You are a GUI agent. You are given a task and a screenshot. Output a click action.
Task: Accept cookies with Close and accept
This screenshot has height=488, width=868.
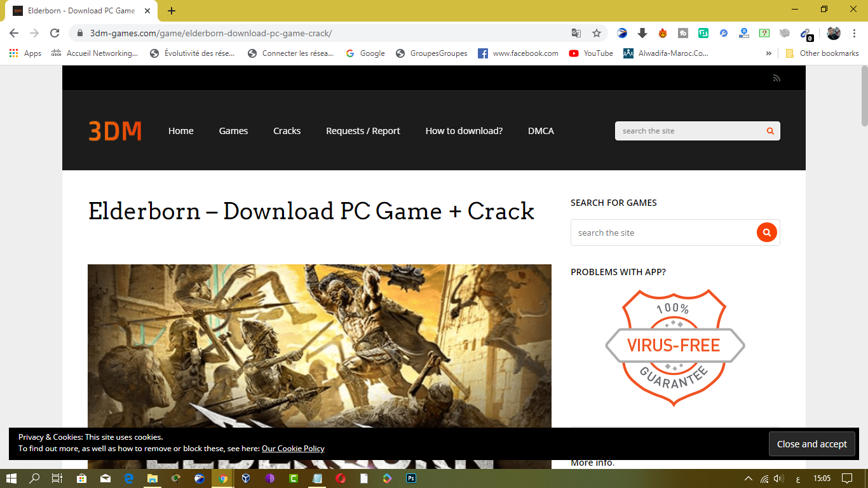(x=812, y=444)
